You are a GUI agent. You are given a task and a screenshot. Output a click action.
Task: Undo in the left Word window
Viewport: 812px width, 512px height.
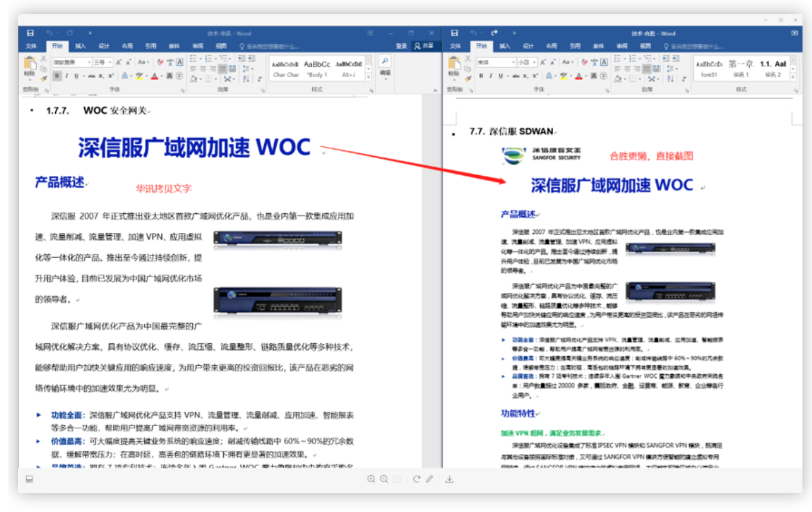click(x=49, y=33)
